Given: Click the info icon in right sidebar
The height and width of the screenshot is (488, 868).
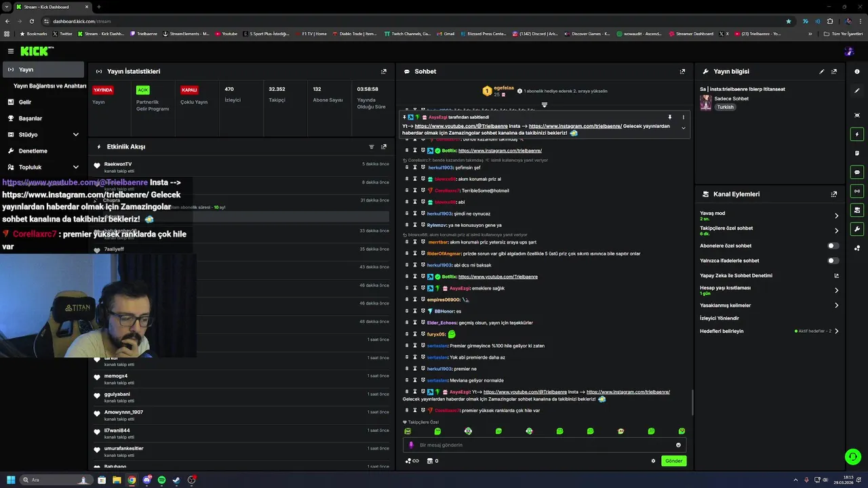Looking at the screenshot, I should click(857, 71).
